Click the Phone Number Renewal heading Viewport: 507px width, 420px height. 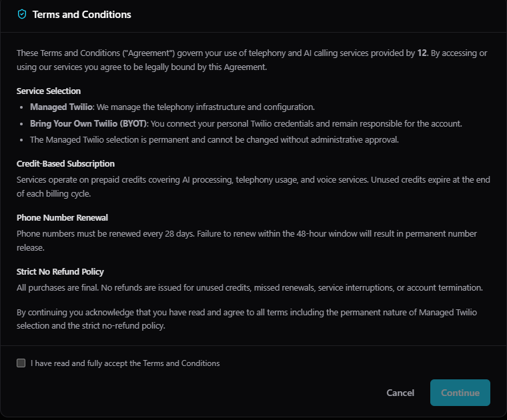(62, 217)
